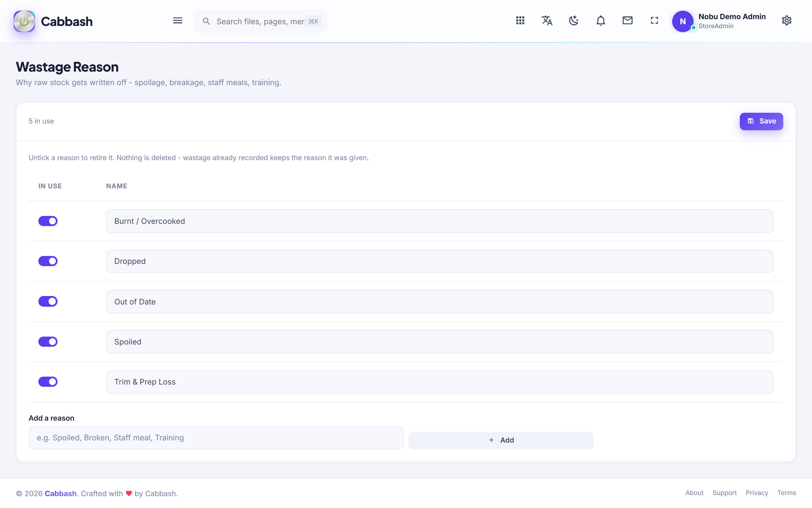Open the Support footer link
812x508 pixels.
coord(724,493)
